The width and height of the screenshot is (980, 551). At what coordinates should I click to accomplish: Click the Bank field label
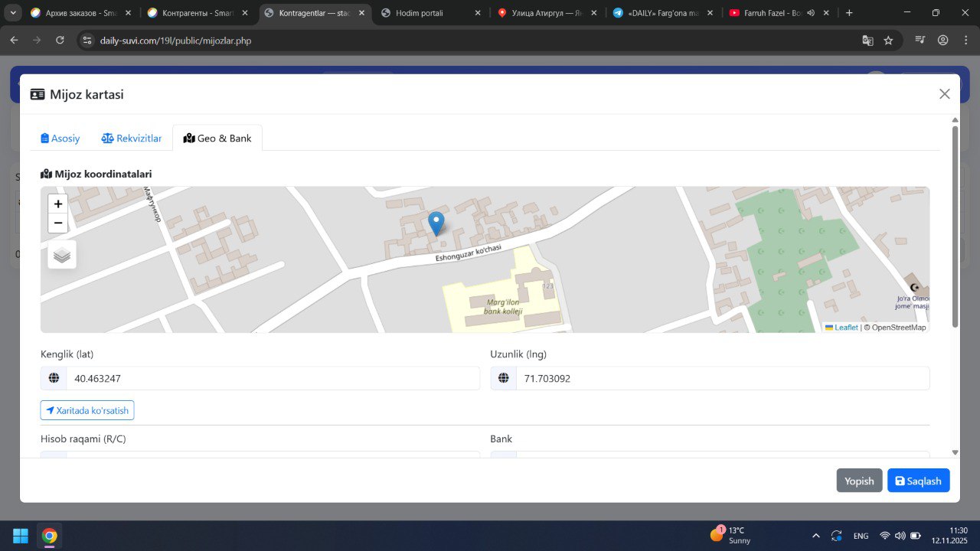(x=501, y=439)
